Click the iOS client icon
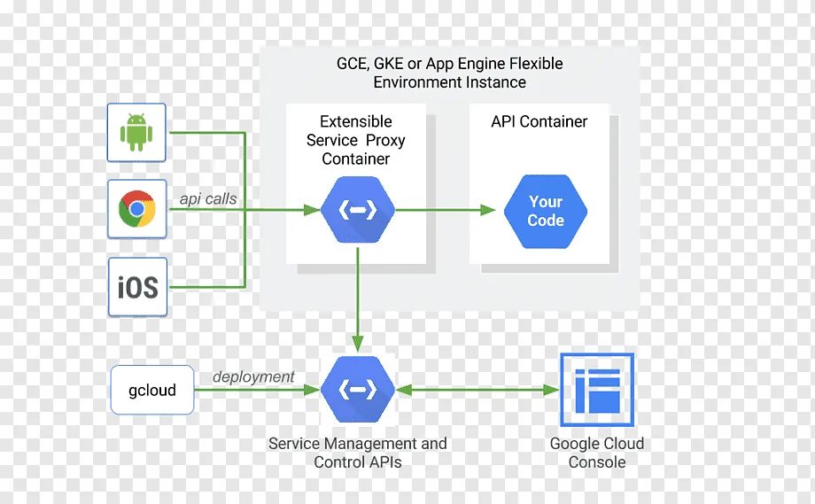This screenshot has height=504, width=815. (x=137, y=287)
